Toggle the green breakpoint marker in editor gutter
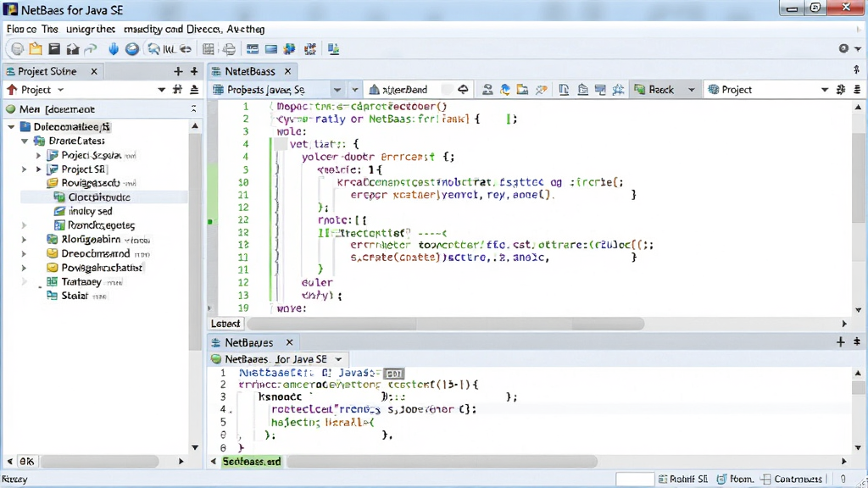The width and height of the screenshot is (868, 488). (x=210, y=221)
